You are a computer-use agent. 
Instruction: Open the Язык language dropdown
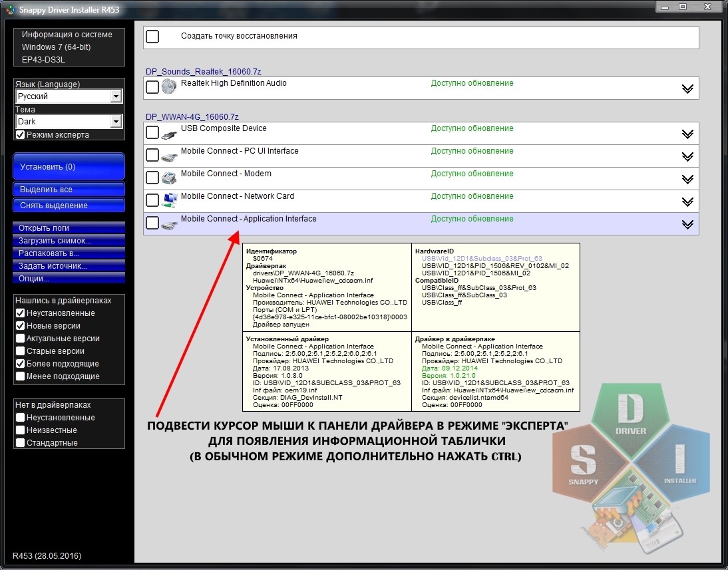[x=69, y=96]
